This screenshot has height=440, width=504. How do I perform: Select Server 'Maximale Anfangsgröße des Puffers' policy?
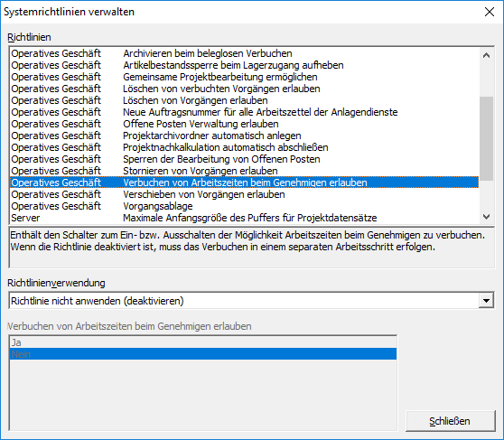(244, 218)
